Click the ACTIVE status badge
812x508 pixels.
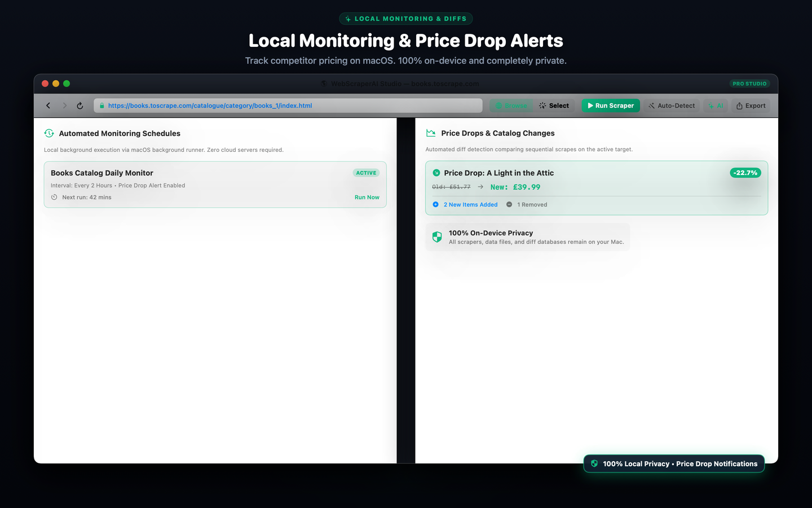click(366, 173)
